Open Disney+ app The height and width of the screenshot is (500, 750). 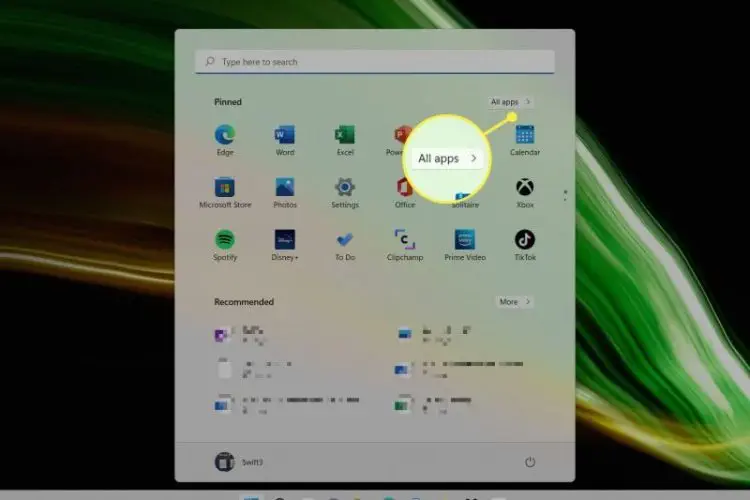(x=285, y=245)
